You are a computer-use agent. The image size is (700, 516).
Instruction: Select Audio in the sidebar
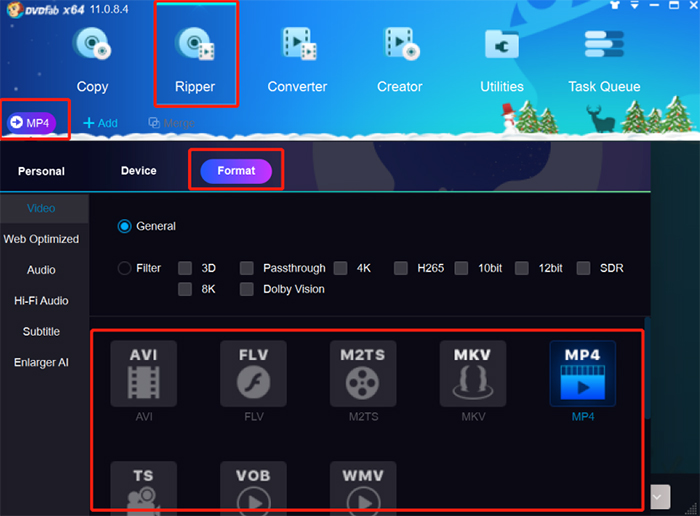coord(41,270)
